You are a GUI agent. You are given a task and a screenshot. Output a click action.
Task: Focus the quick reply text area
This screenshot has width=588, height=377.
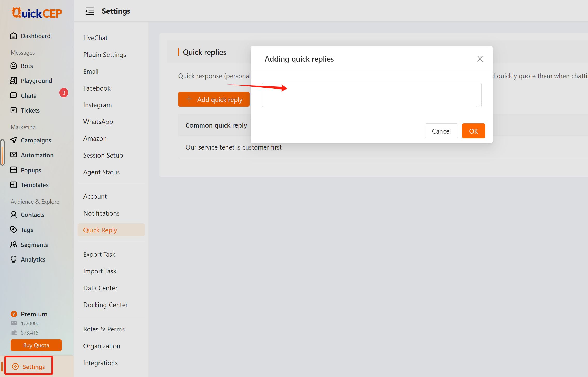click(x=371, y=95)
